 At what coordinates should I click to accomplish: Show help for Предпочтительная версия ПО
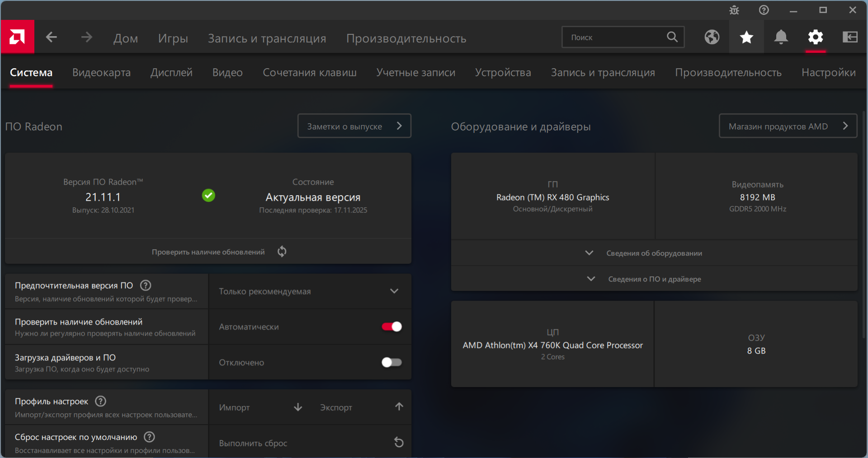pos(146,285)
